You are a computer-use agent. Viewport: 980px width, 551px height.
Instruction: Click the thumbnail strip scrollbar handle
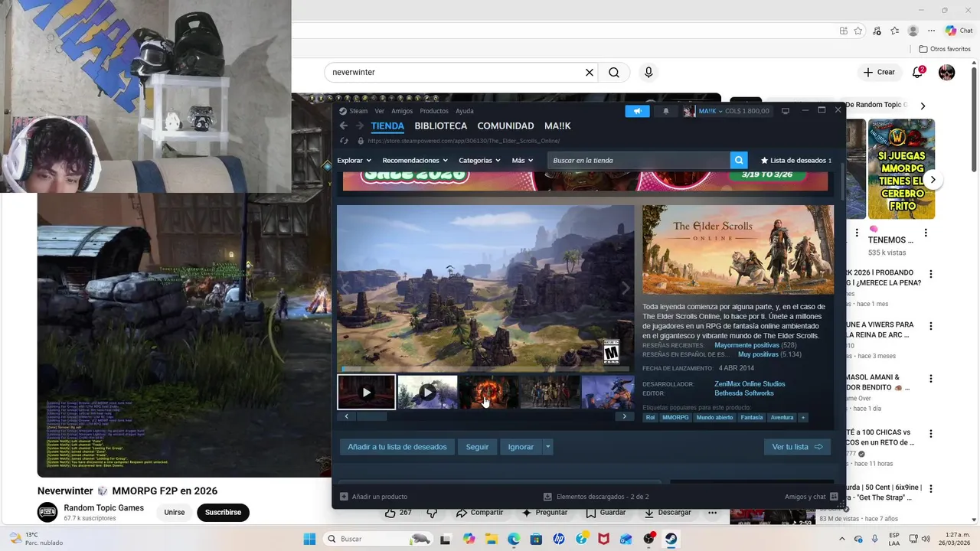pyautogui.click(x=372, y=416)
